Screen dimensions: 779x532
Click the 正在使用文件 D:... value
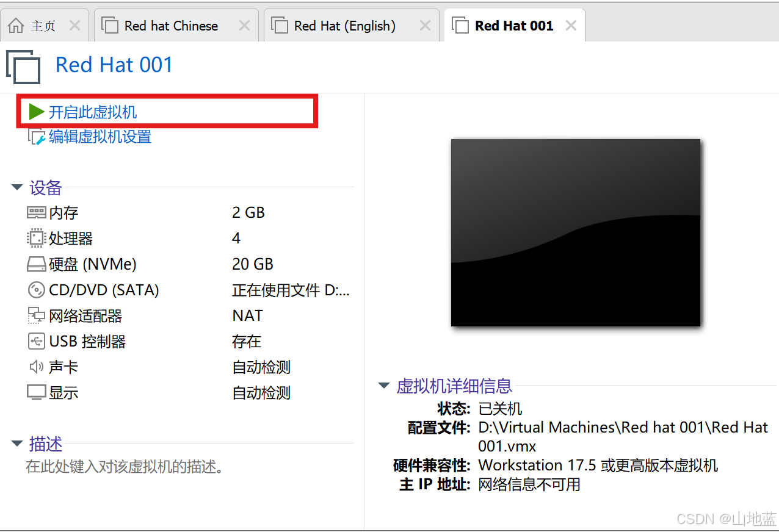291,290
